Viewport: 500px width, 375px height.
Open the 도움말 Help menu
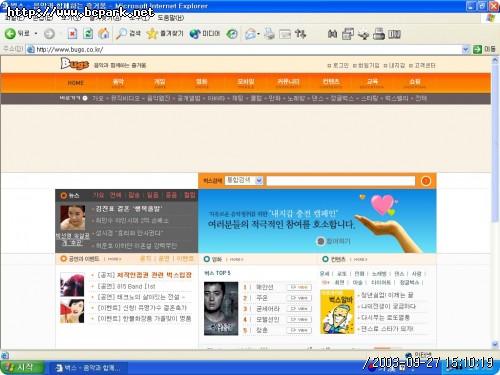point(171,18)
